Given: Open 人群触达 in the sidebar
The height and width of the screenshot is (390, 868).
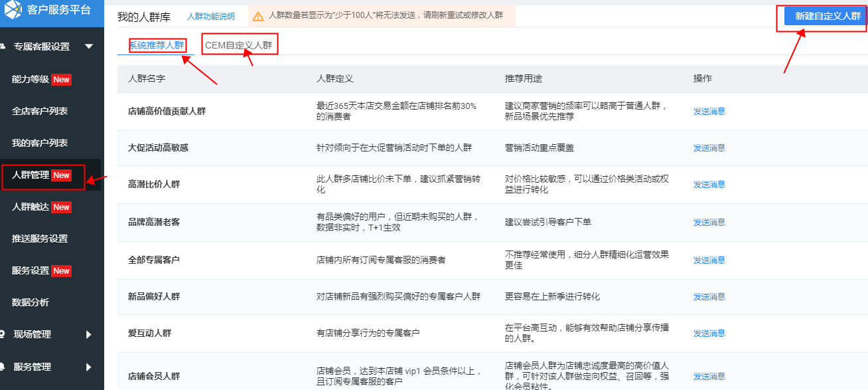Looking at the screenshot, I should point(31,207).
